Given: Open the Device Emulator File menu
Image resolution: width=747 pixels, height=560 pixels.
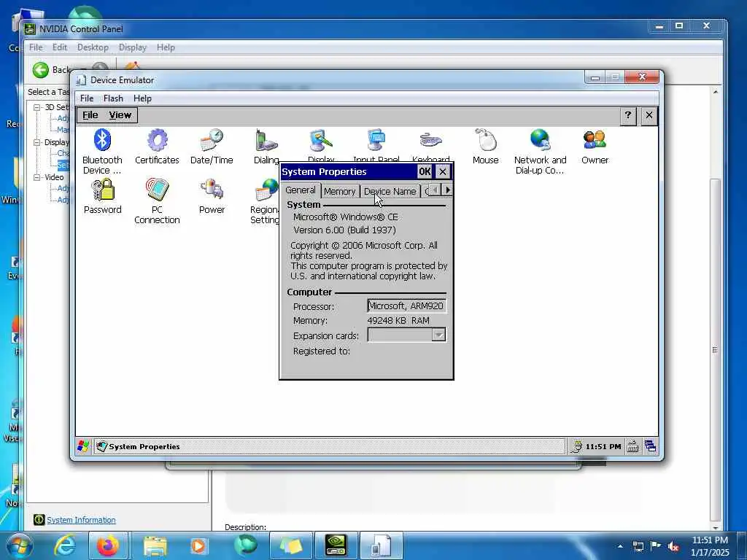Looking at the screenshot, I should [87, 98].
